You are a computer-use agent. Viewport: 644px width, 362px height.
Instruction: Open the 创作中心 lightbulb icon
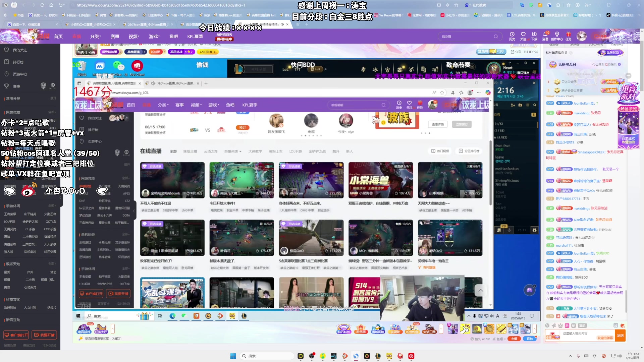pos(557,36)
